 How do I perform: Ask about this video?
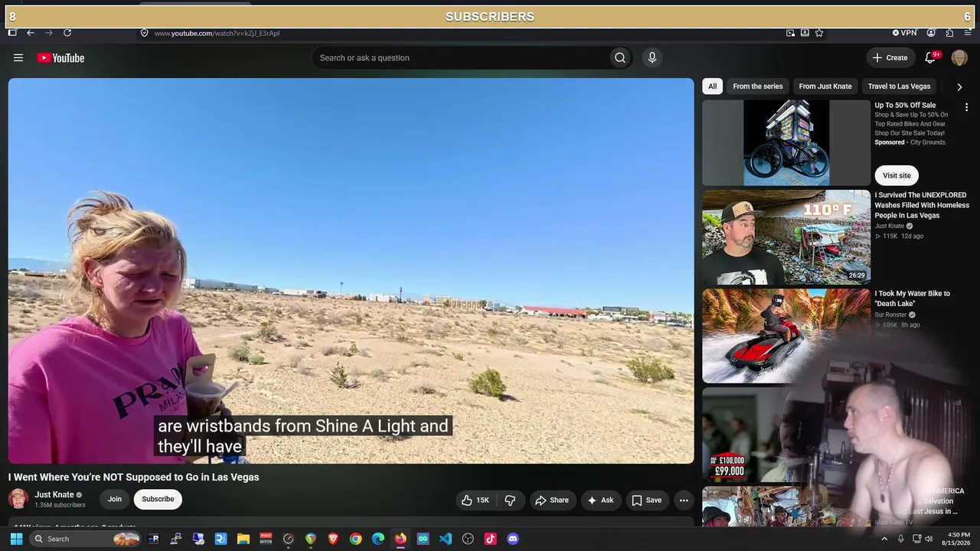[x=600, y=500]
